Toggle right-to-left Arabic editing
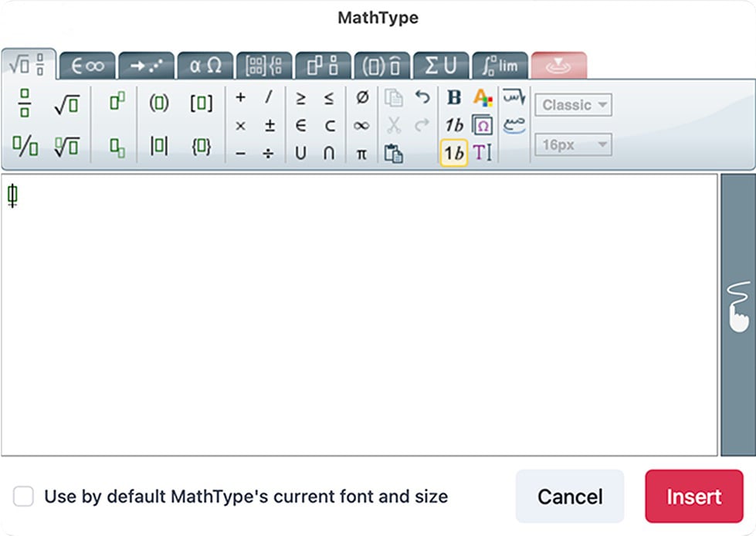 pos(514,97)
